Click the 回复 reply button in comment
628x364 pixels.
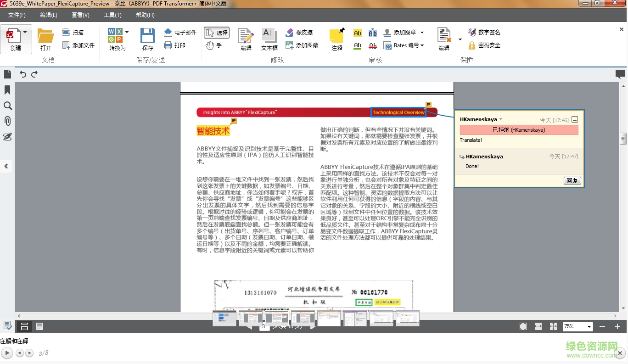tap(572, 180)
